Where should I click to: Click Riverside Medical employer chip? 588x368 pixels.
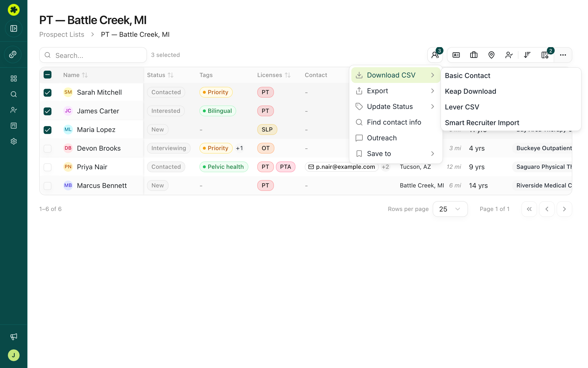(542, 185)
